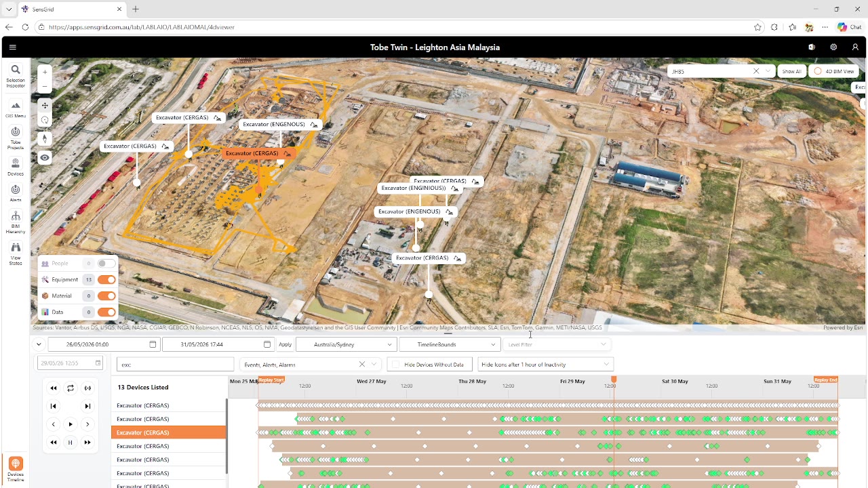The width and height of the screenshot is (868, 488).
Task: Open the user account profile
Action: click(855, 47)
